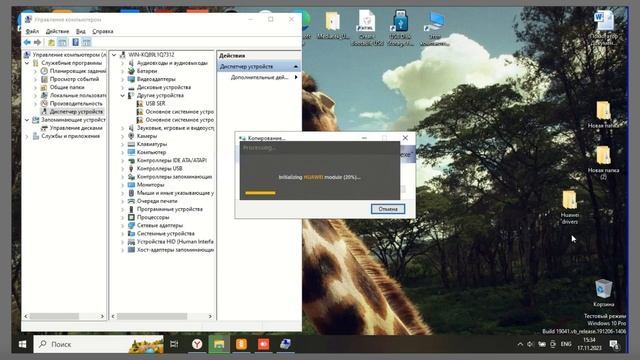
Task: Click the Видеоадаптеры device category icon
Action: click(131, 79)
